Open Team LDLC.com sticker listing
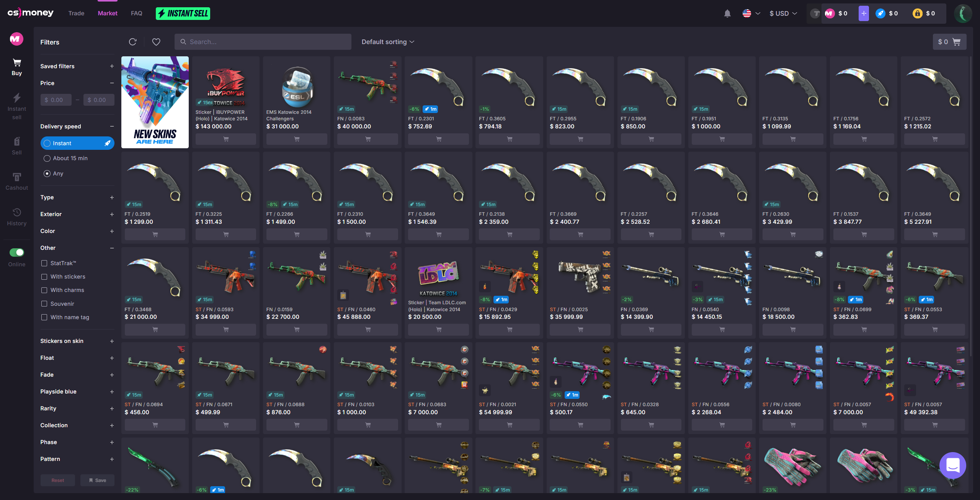980x500 pixels. point(438,293)
